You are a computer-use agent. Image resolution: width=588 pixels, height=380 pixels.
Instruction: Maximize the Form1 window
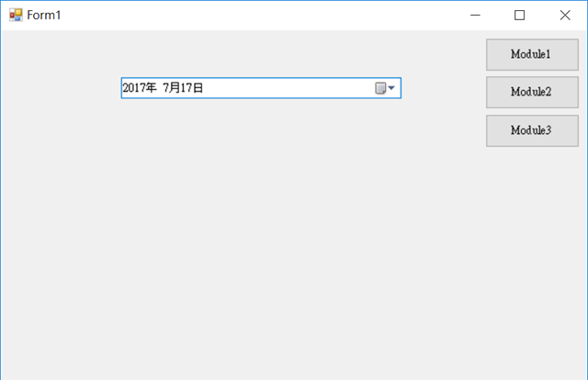point(519,15)
